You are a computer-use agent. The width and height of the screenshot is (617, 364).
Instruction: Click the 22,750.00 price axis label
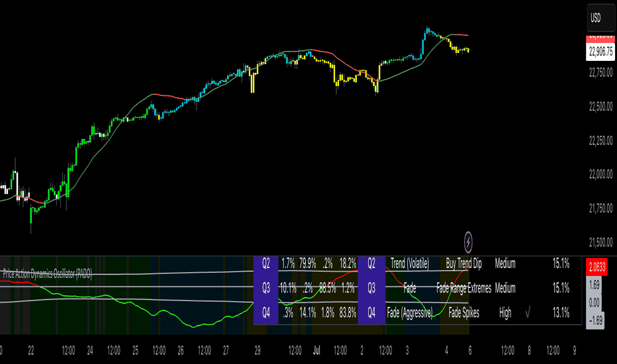(x=600, y=72)
